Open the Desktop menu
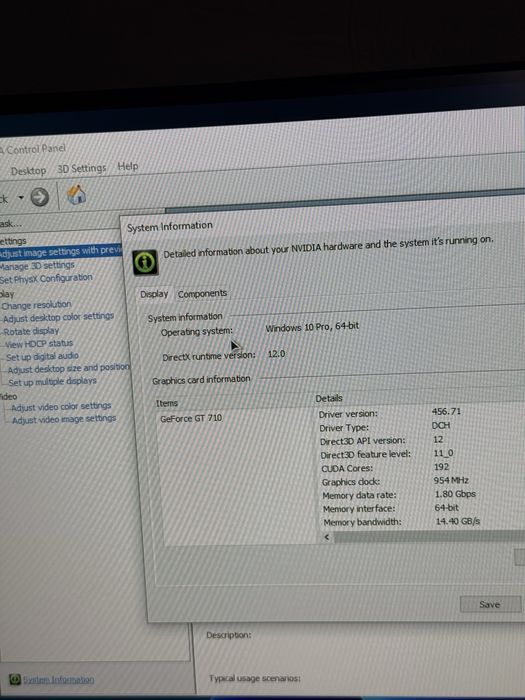 click(x=28, y=171)
